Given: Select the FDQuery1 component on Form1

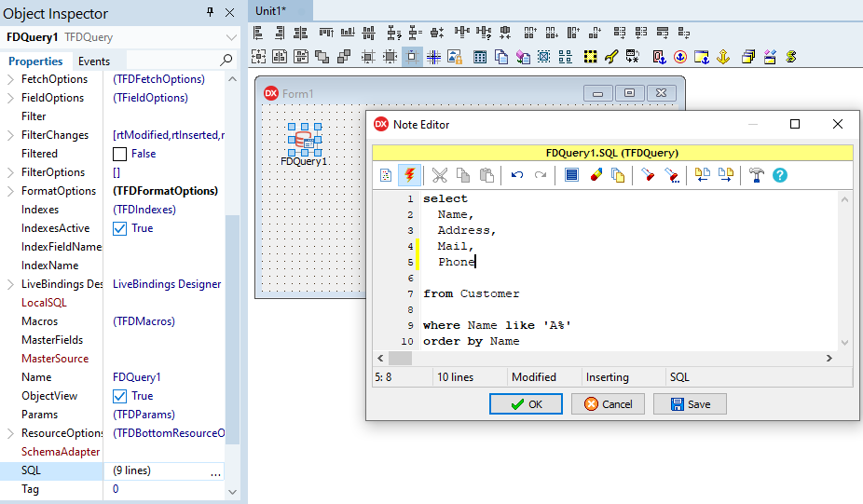Looking at the screenshot, I should (305, 139).
